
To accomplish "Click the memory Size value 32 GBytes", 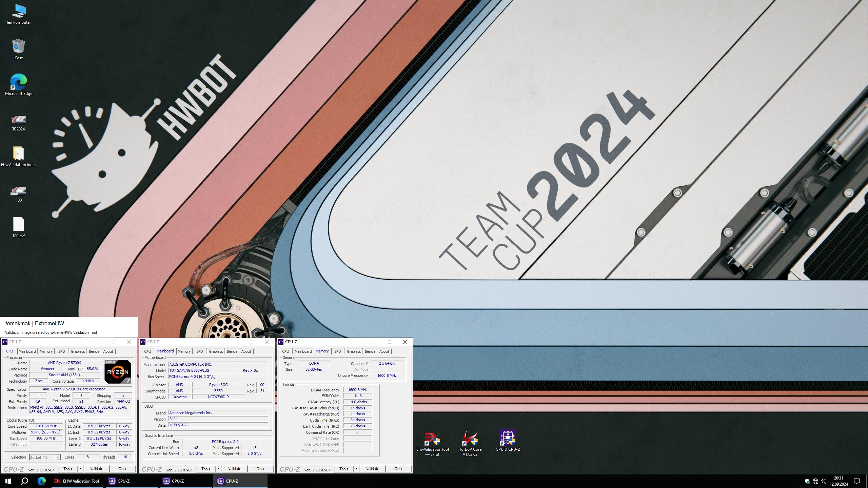I will 314,369.
